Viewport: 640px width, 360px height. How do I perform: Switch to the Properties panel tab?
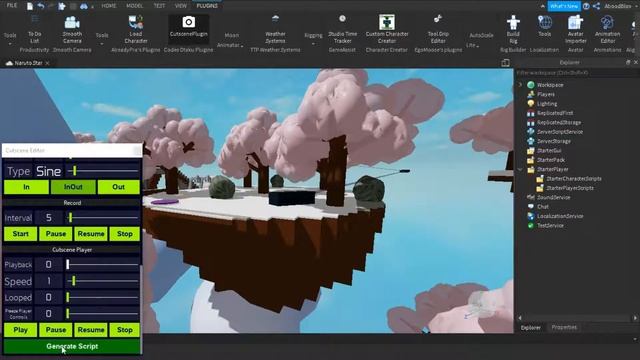564,327
